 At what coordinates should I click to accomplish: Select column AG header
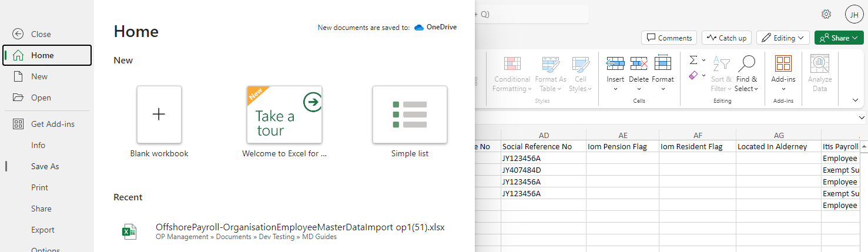(779, 135)
